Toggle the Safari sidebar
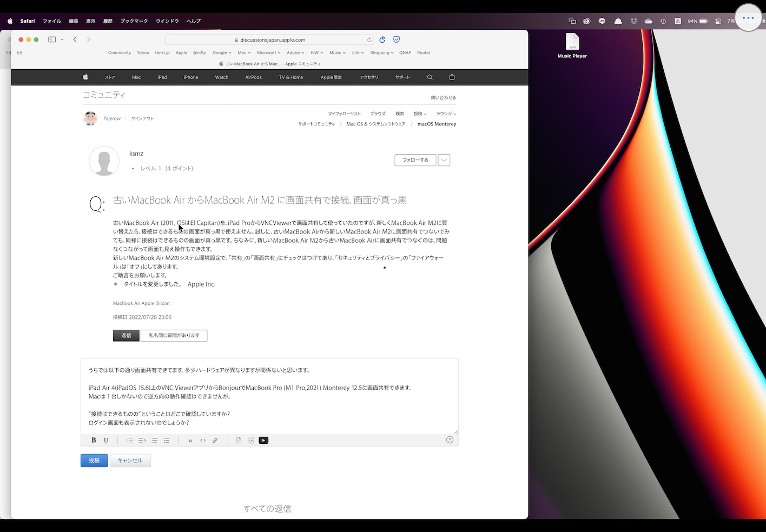This screenshot has height=532, width=766. 52,39
